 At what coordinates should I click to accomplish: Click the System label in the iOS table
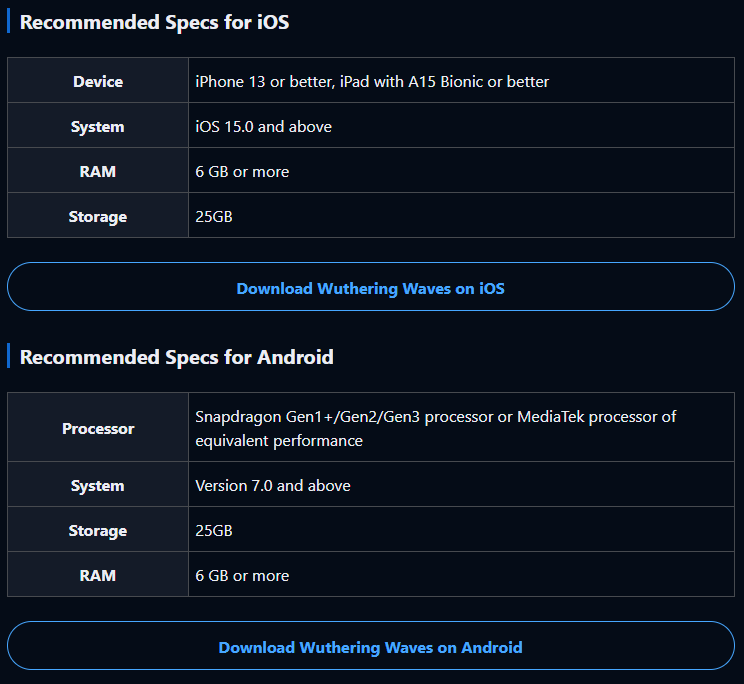(98, 125)
